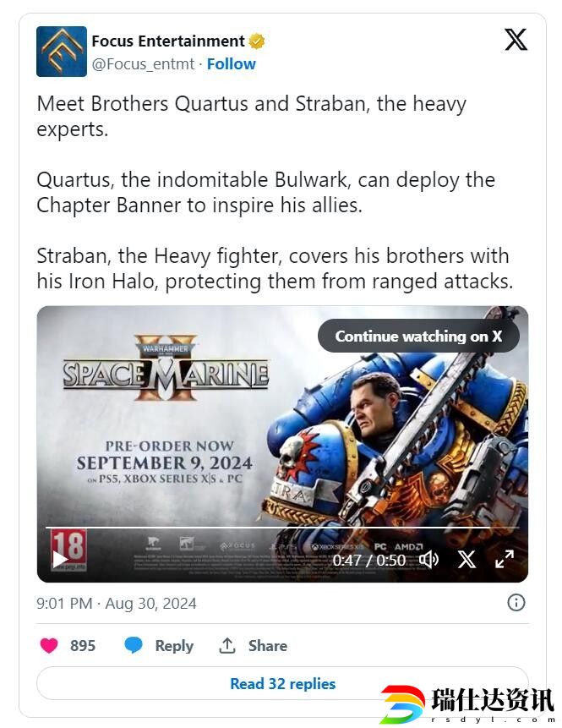Viewport: 562px width, 728px height.
Task: Click the share upload arrow icon
Action: pos(227,645)
